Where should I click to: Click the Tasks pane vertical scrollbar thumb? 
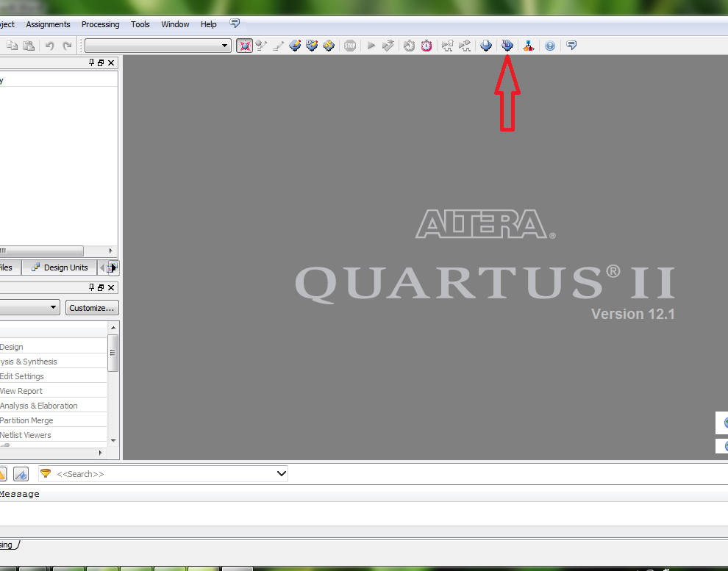(113, 353)
